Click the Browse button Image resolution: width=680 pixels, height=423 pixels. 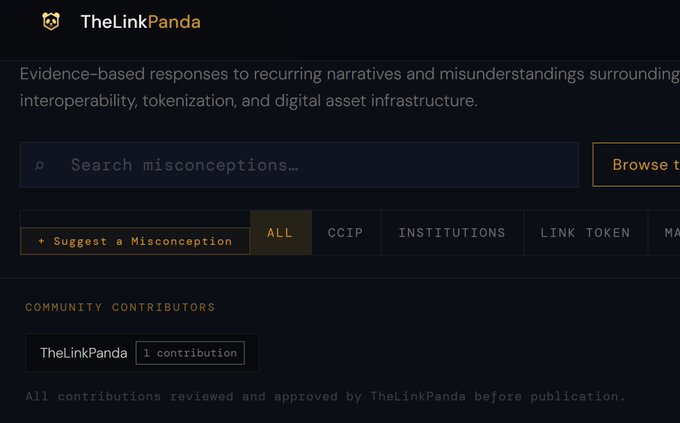click(x=636, y=164)
